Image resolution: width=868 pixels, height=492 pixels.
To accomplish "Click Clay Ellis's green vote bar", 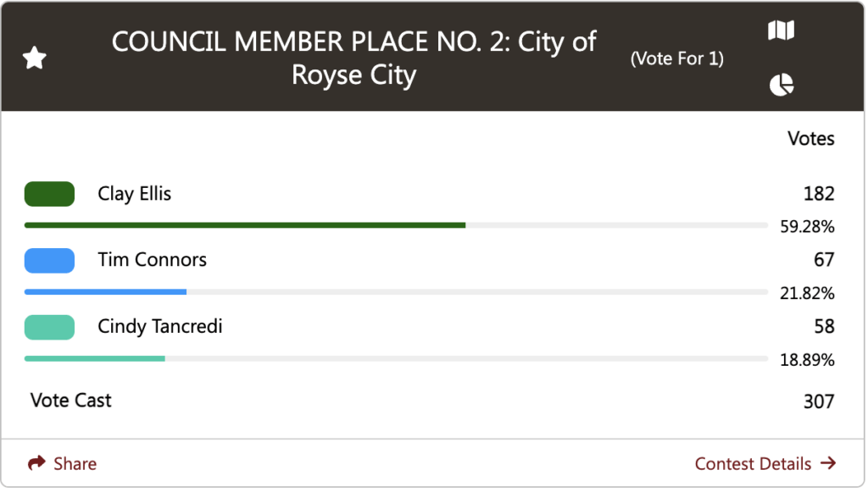I will click(x=245, y=225).
